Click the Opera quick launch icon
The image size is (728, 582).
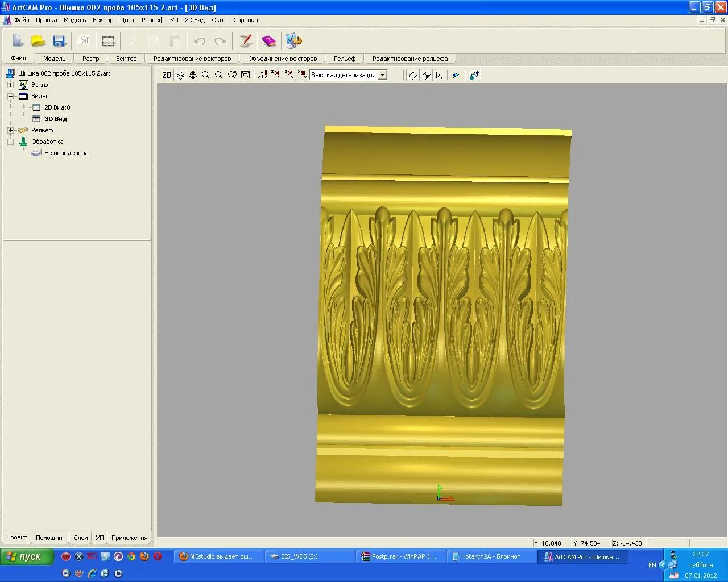pyautogui.click(x=158, y=556)
